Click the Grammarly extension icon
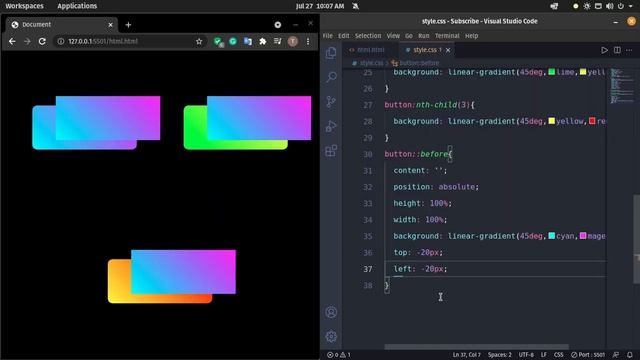640x360 pixels. [233, 41]
